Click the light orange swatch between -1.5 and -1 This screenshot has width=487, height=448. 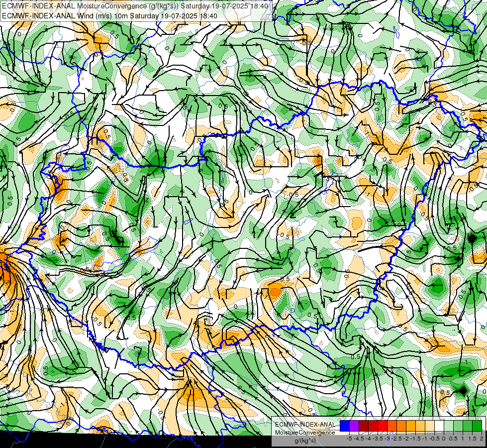tap(420, 426)
